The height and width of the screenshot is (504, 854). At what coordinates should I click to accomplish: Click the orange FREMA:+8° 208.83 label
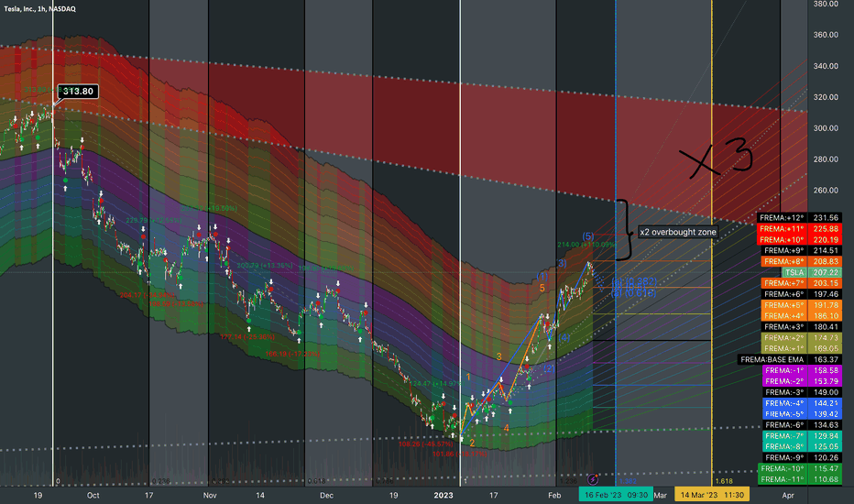(801, 261)
